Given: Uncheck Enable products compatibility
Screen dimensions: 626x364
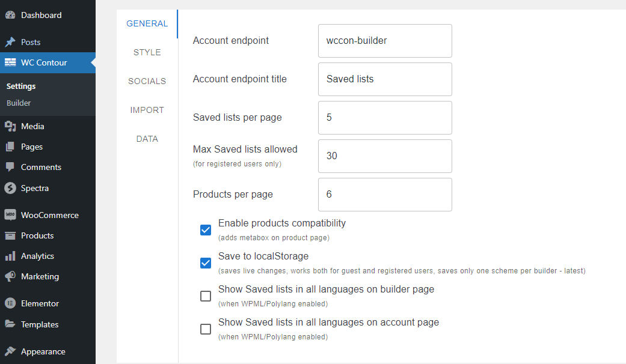Looking at the screenshot, I should tap(206, 230).
